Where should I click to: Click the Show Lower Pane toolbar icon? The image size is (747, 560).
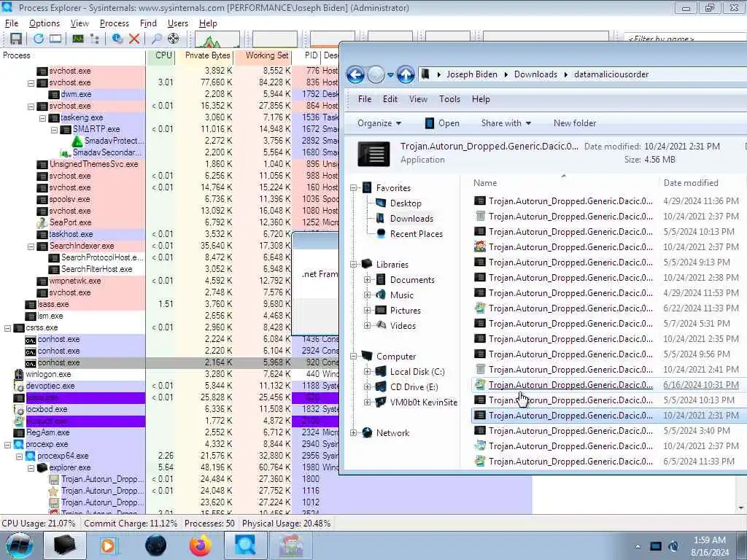tap(55, 39)
